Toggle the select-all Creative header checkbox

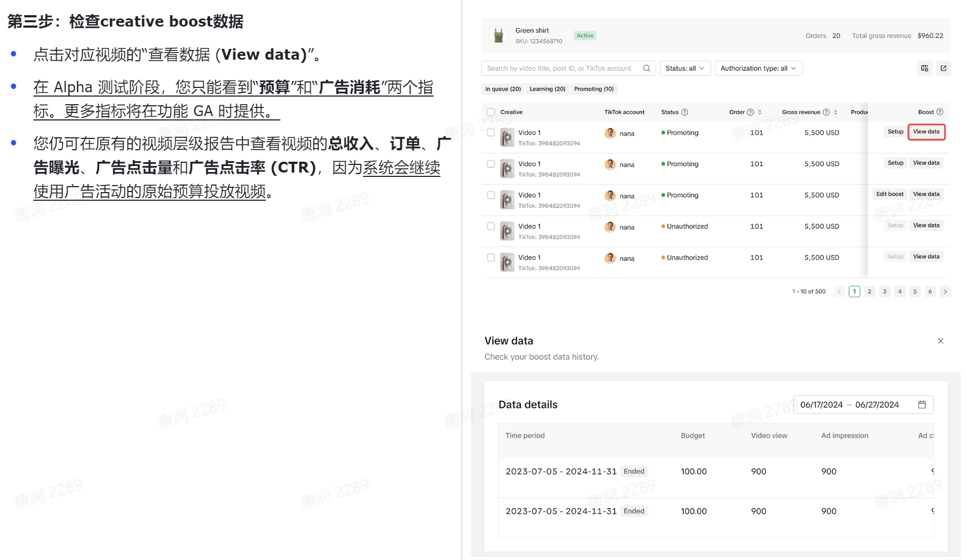[x=491, y=112]
